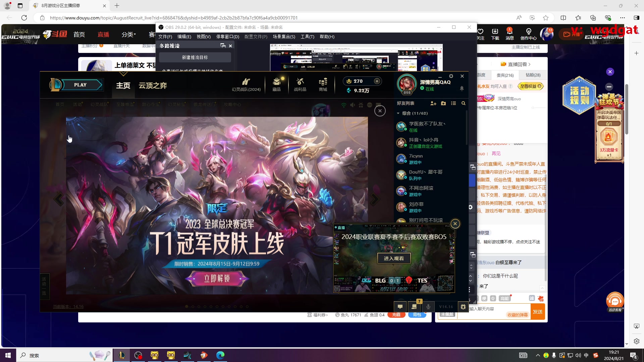644x362 pixels.
Task: Show the previous promo slide arrow
Action: point(59,199)
